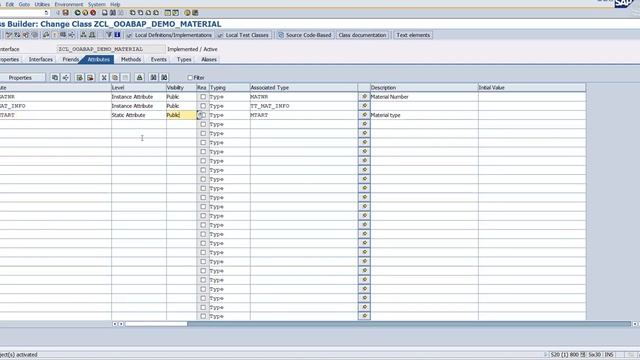640x360 pixels.
Task: Go to last page with the toolbar icon
Action: coord(156,13)
